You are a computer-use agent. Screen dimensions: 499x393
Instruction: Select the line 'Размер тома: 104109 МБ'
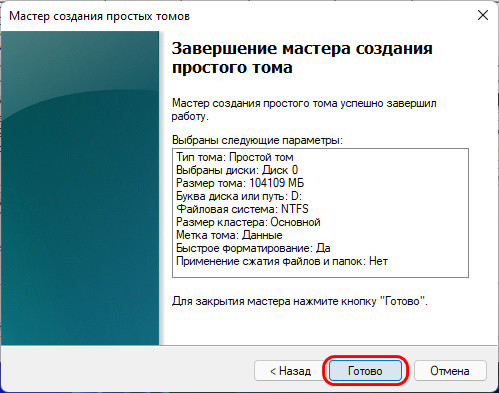(240, 183)
